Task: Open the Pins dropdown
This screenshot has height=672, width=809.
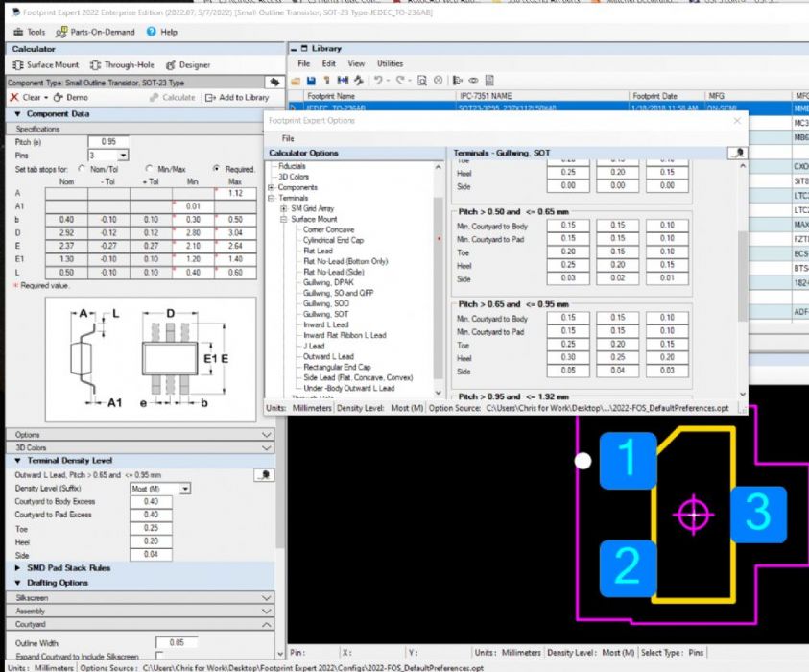Action: coord(123,156)
